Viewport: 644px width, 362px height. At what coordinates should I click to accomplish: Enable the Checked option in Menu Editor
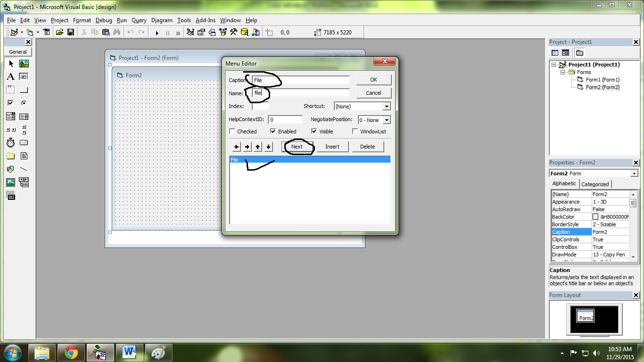coord(231,131)
